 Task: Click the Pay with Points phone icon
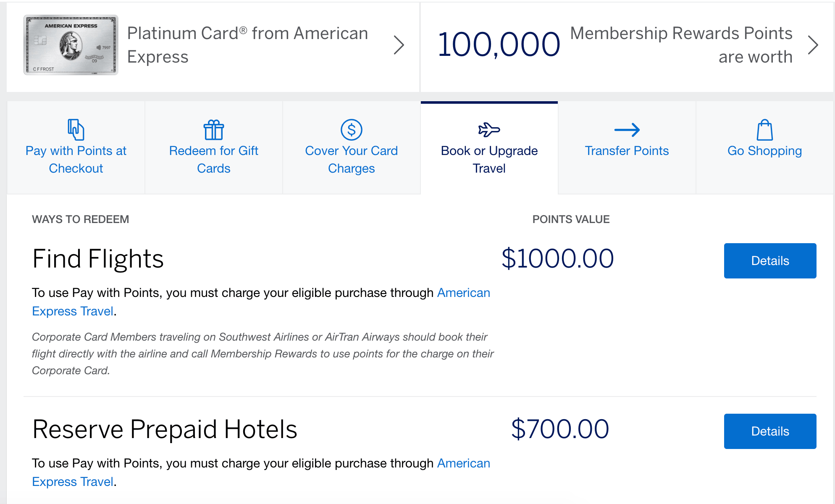click(x=76, y=129)
